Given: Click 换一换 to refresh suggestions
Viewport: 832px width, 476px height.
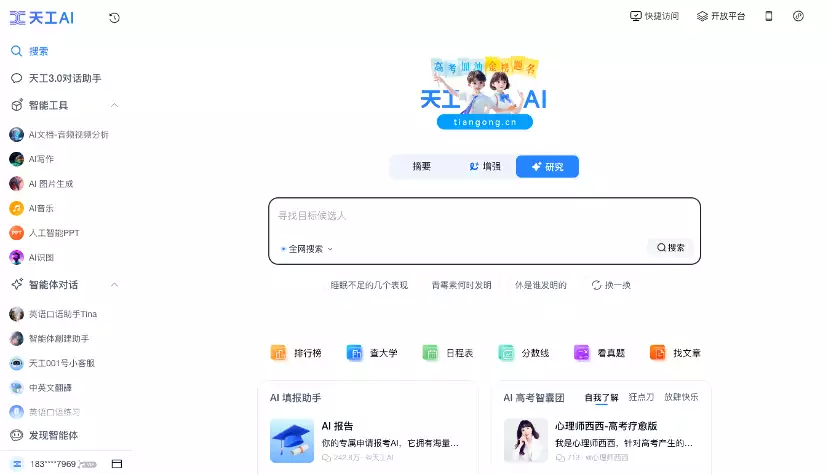Looking at the screenshot, I should tap(611, 285).
